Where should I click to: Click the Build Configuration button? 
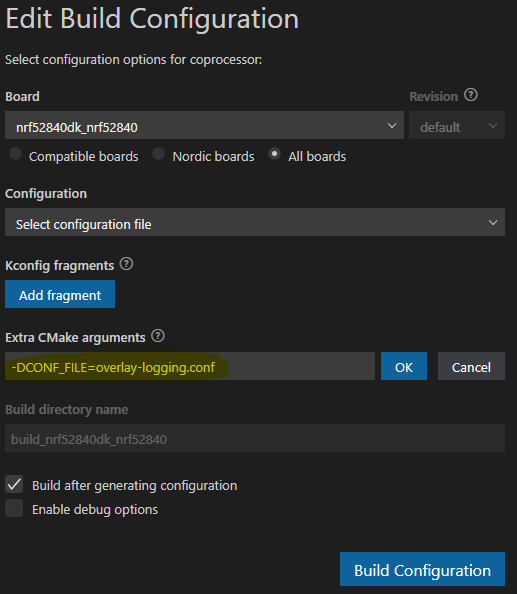pyautogui.click(x=422, y=569)
